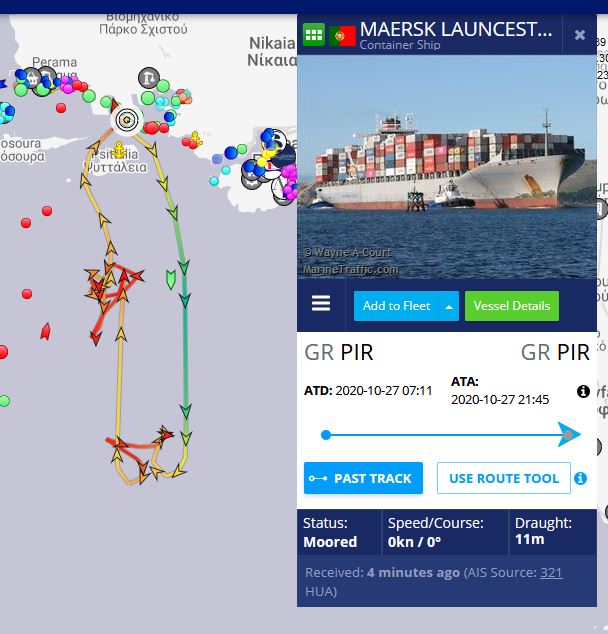This screenshot has height=634, width=608.
Task: Click USE ROUTE TOOL button
Action: [504, 478]
